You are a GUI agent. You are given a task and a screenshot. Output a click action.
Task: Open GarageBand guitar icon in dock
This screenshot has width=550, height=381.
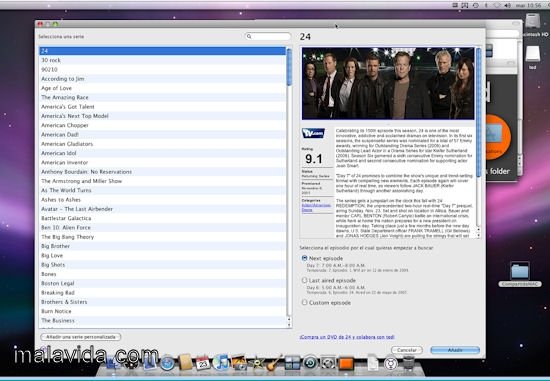pyautogui.click(x=274, y=363)
